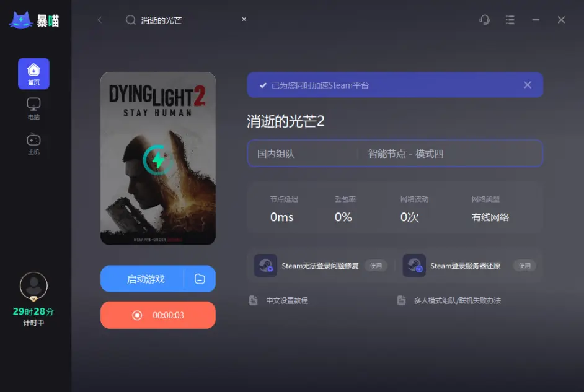Click the document icon beside 中文设置教程
The width and height of the screenshot is (584, 392).
tap(253, 300)
